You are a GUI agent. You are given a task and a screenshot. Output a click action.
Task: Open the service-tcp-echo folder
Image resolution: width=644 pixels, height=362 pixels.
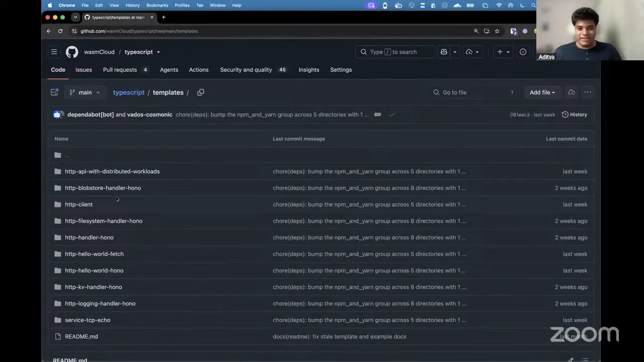coord(88,320)
